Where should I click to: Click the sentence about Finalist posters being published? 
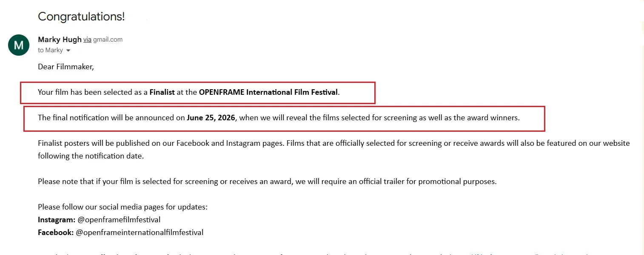[161, 143]
